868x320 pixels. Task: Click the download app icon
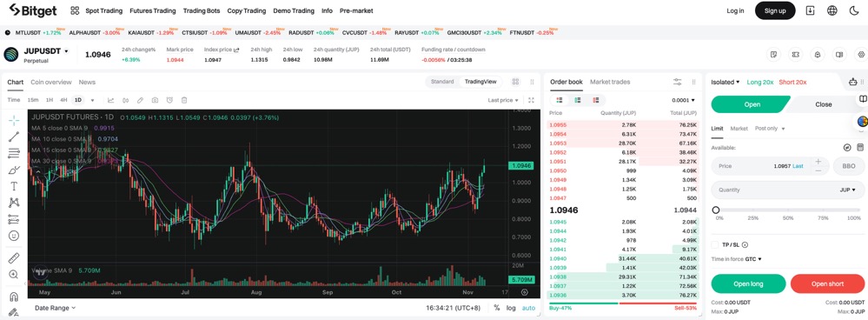[x=811, y=10]
